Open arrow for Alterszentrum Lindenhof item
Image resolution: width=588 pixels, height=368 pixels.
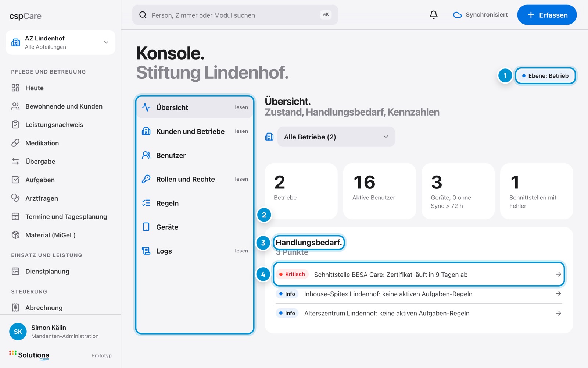click(x=558, y=313)
